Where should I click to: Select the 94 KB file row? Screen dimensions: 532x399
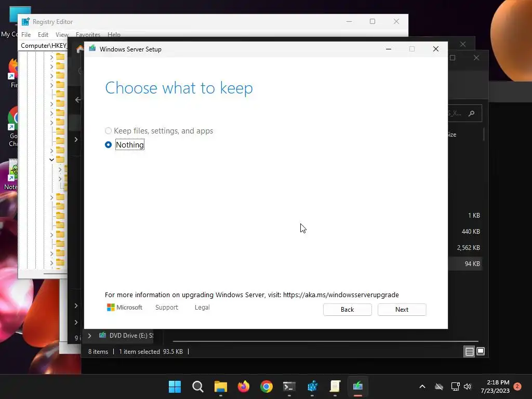tap(465, 263)
